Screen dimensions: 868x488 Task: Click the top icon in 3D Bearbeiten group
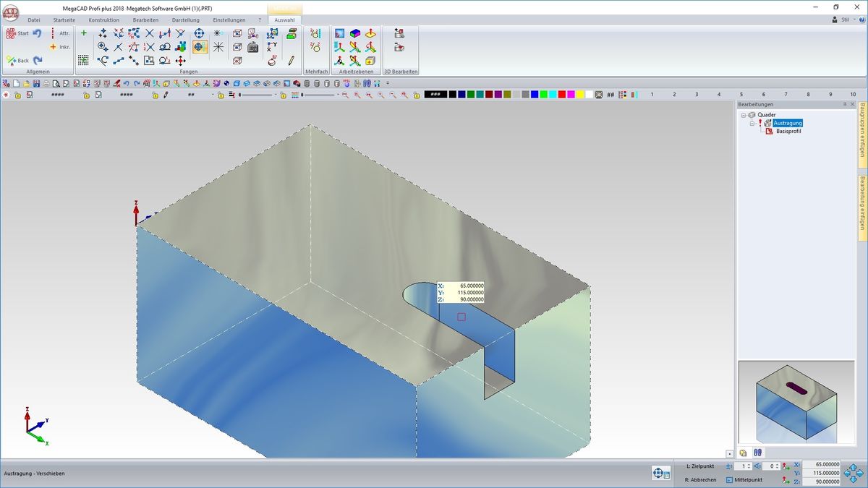[x=399, y=33]
